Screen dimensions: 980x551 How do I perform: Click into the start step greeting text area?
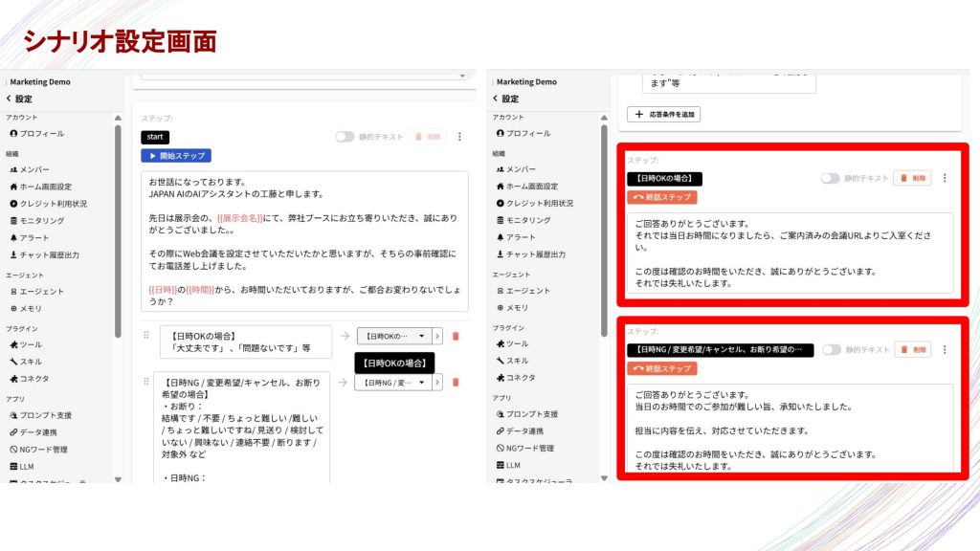pyautogui.click(x=305, y=240)
